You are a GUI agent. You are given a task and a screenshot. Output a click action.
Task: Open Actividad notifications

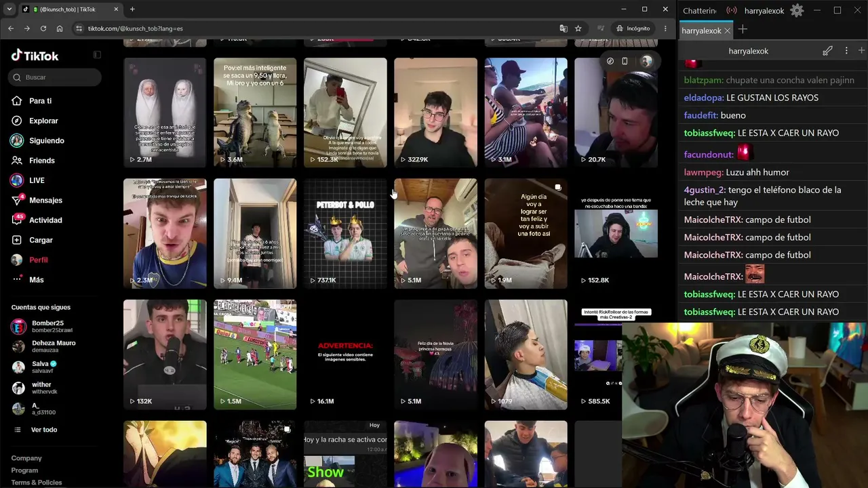click(45, 220)
